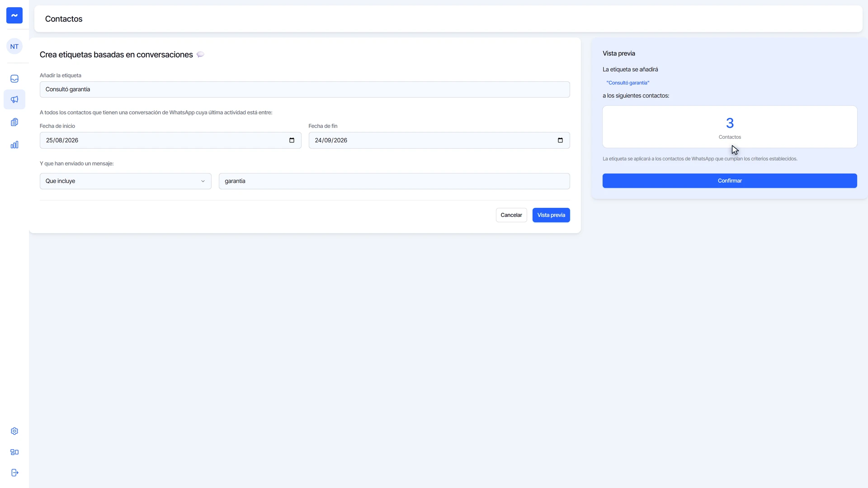This screenshot has height=488, width=868.
Task: Click the end date 24/09/2026 field
Action: (439, 140)
